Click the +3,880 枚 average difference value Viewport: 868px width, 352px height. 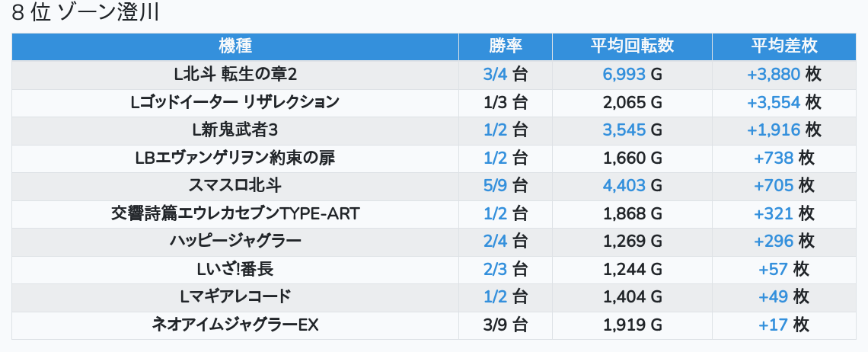click(784, 75)
